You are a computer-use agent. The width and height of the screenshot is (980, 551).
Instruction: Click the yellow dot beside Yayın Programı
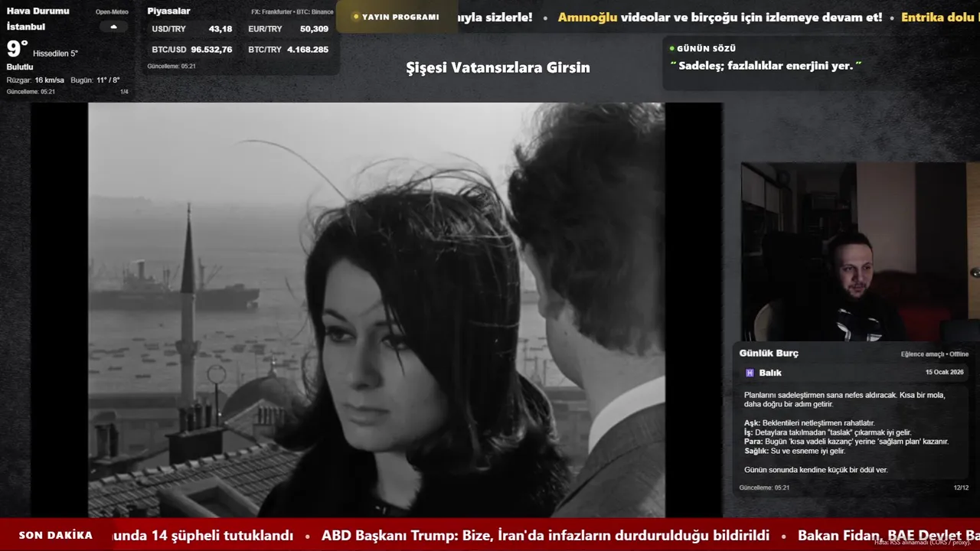[x=356, y=17]
